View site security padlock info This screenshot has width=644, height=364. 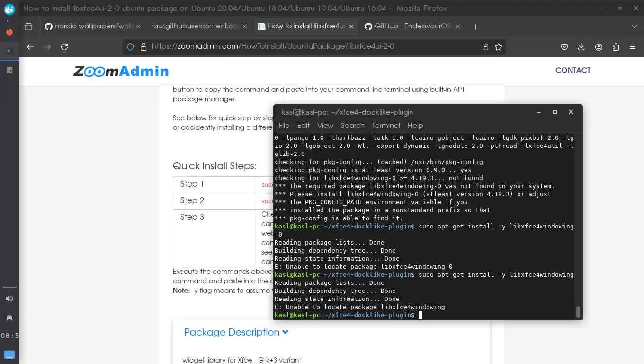point(143,47)
